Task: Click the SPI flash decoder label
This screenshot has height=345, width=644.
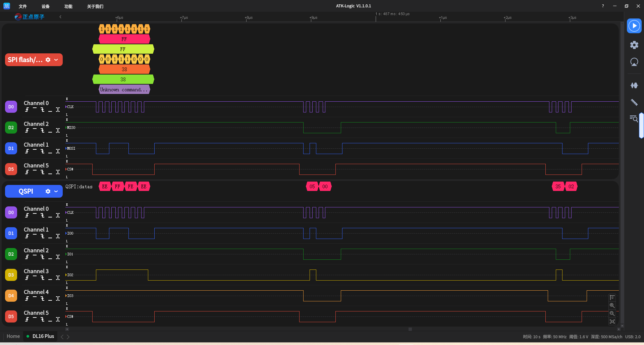Action: pos(25,60)
